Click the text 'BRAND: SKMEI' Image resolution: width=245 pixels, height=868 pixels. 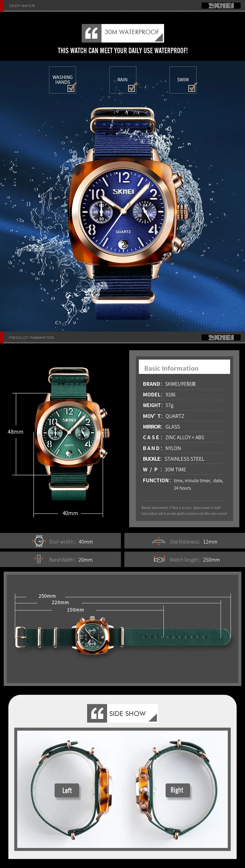pos(169,384)
